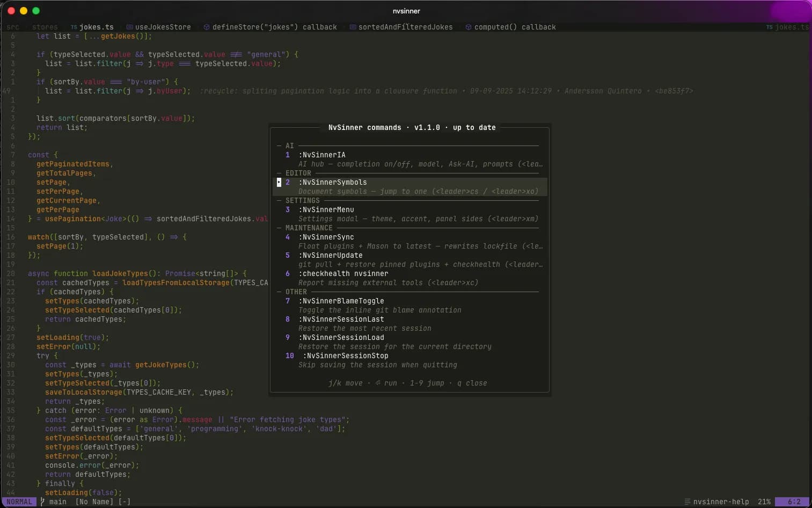This screenshot has height=508, width=812.
Task: Click the MAINTENANCE section header
Action: (309, 228)
